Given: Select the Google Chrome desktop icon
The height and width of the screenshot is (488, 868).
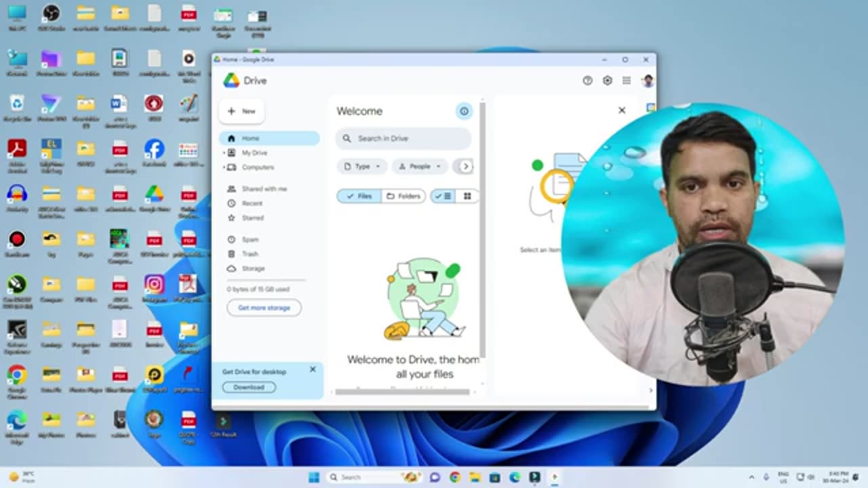Looking at the screenshot, I should pyautogui.click(x=17, y=379).
